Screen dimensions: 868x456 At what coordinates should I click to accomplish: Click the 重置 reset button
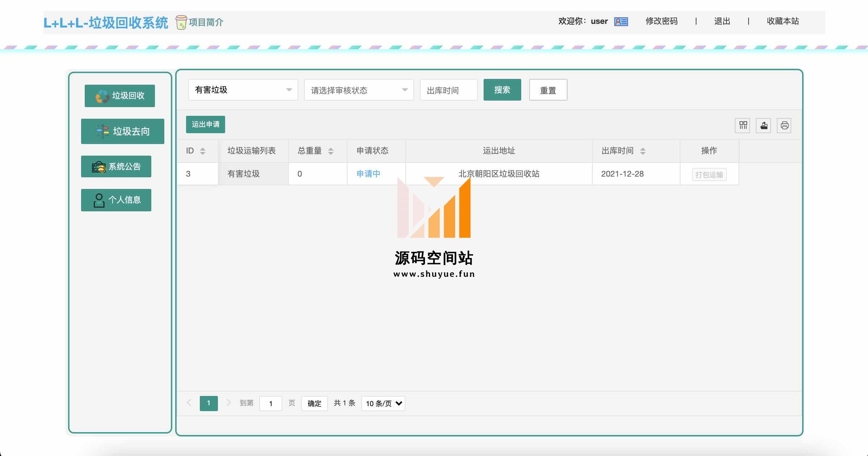[x=548, y=90]
